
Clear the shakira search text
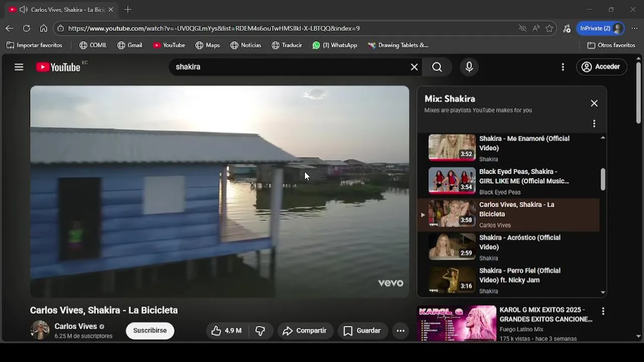click(414, 67)
